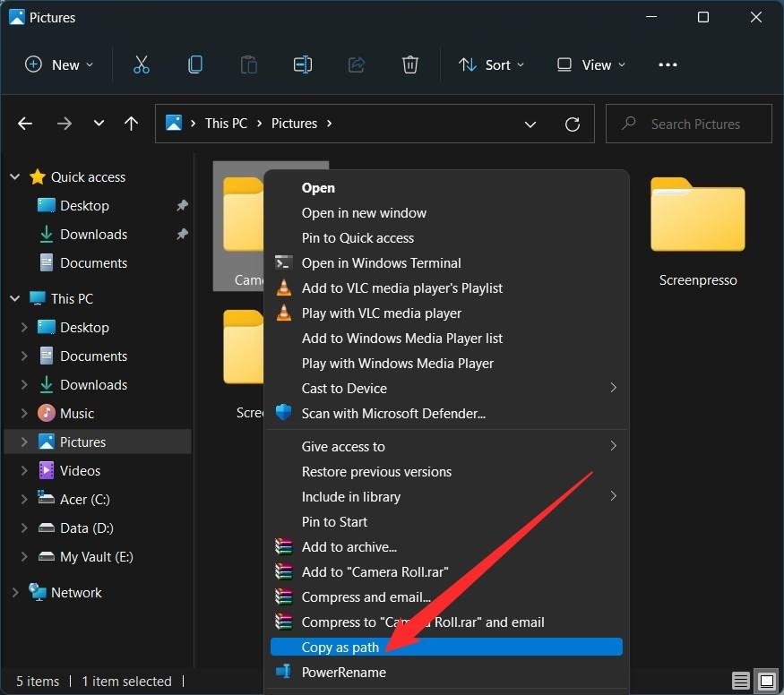
Task: Click the Refresh button beside address bar
Action: [573, 124]
